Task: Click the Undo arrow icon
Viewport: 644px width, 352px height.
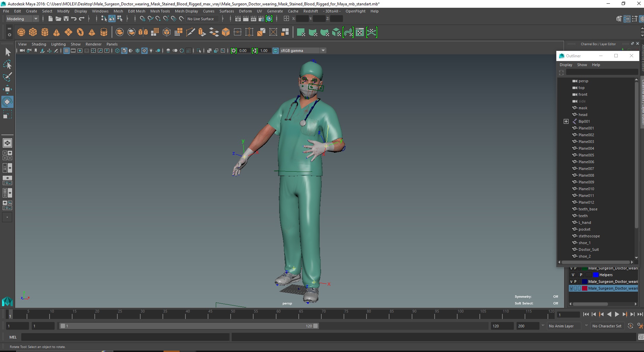Action: 74,19
